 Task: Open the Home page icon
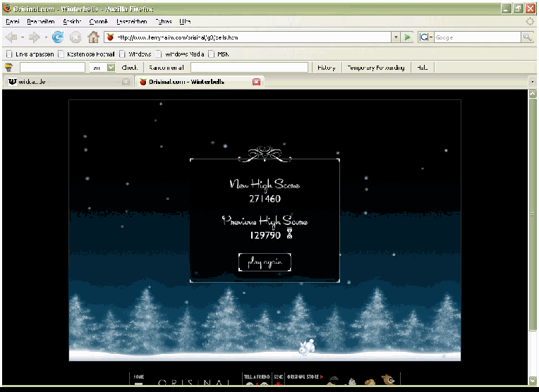[x=93, y=37]
